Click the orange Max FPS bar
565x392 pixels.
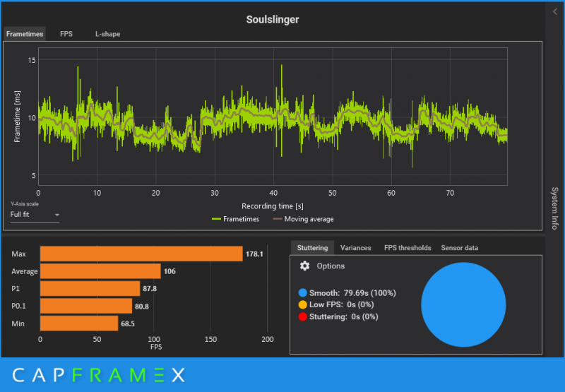[x=141, y=254]
